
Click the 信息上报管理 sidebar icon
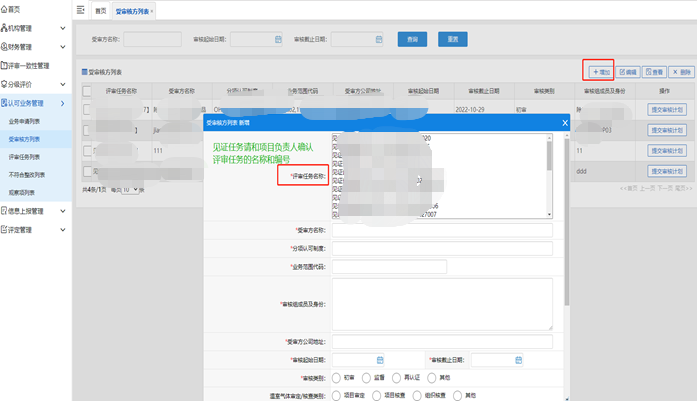tap(4, 211)
